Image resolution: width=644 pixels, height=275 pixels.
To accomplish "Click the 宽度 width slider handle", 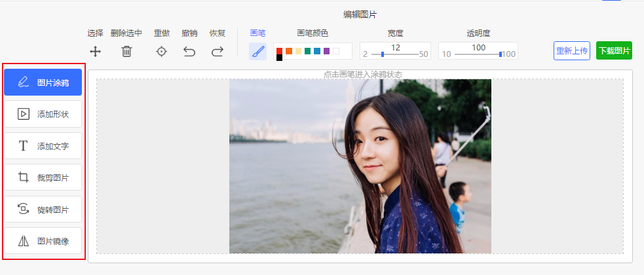I will (x=383, y=54).
